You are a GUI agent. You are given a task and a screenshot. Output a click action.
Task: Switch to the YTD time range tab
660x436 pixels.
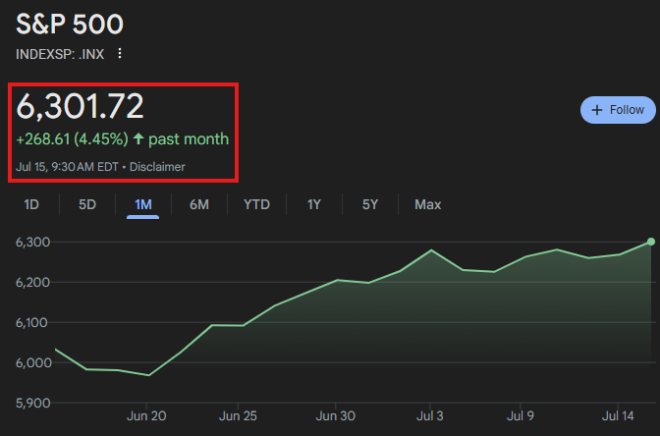click(257, 205)
